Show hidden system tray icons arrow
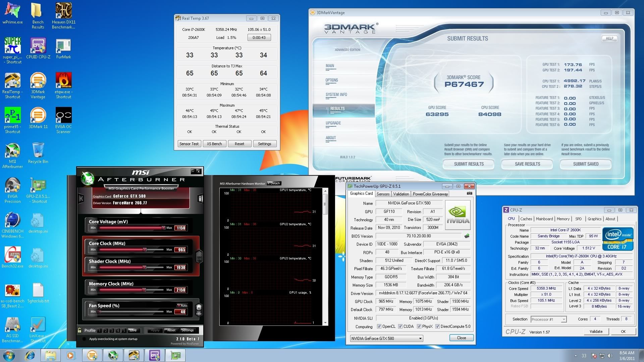The width and height of the screenshot is (644, 362). coord(576,356)
